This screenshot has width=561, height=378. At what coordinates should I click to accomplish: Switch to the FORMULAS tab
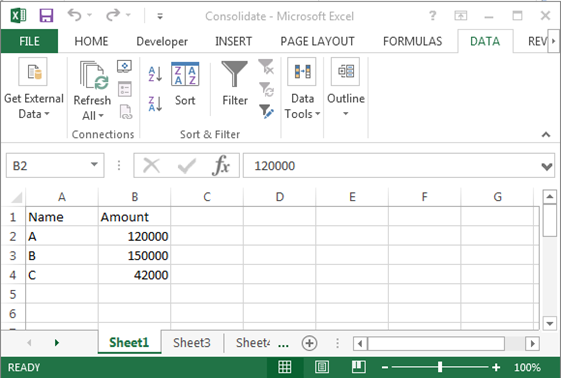coord(413,41)
